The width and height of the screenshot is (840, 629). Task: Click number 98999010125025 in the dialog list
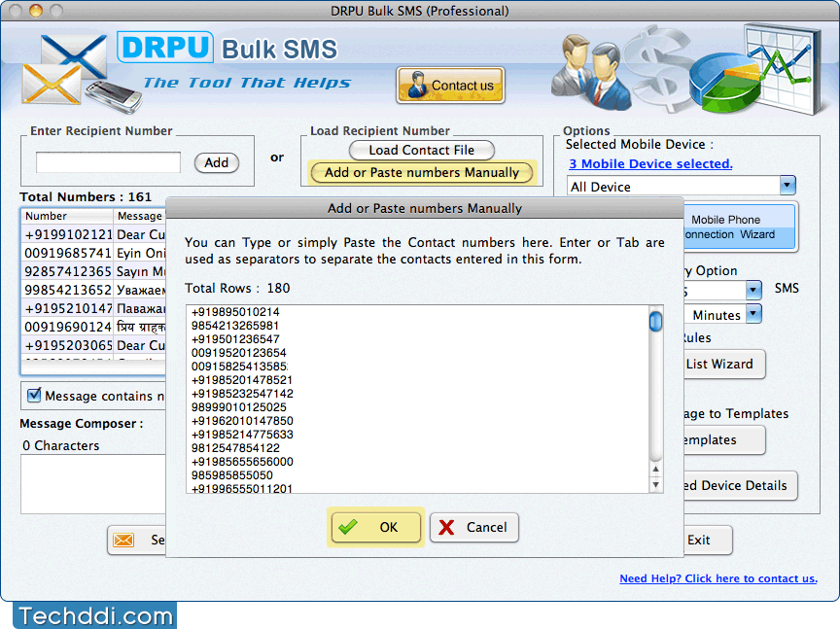[238, 407]
